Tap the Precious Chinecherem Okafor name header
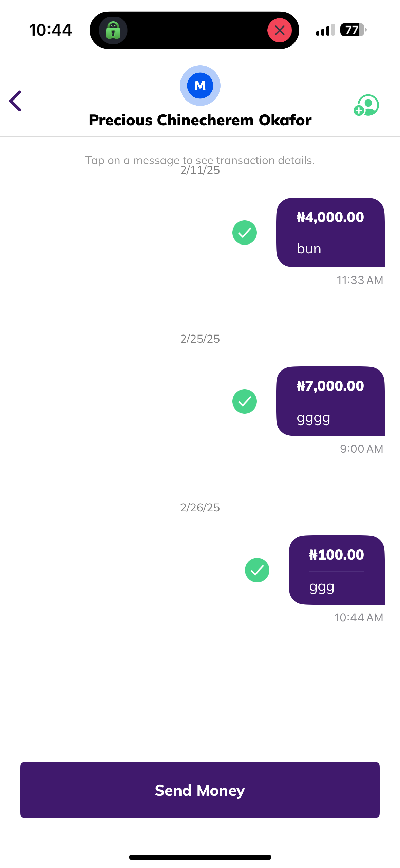 point(200,120)
